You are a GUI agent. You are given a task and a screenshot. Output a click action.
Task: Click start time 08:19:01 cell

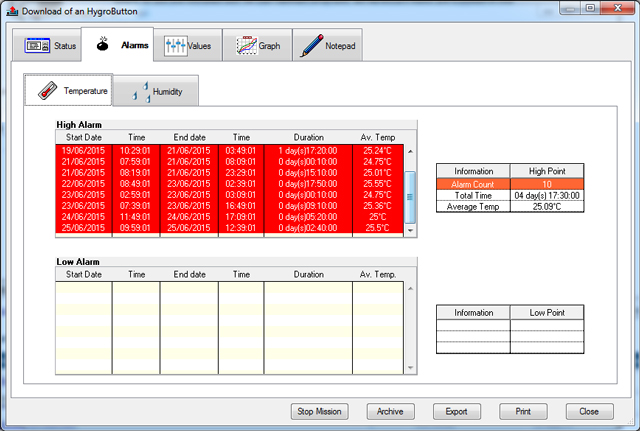pyautogui.click(x=135, y=173)
